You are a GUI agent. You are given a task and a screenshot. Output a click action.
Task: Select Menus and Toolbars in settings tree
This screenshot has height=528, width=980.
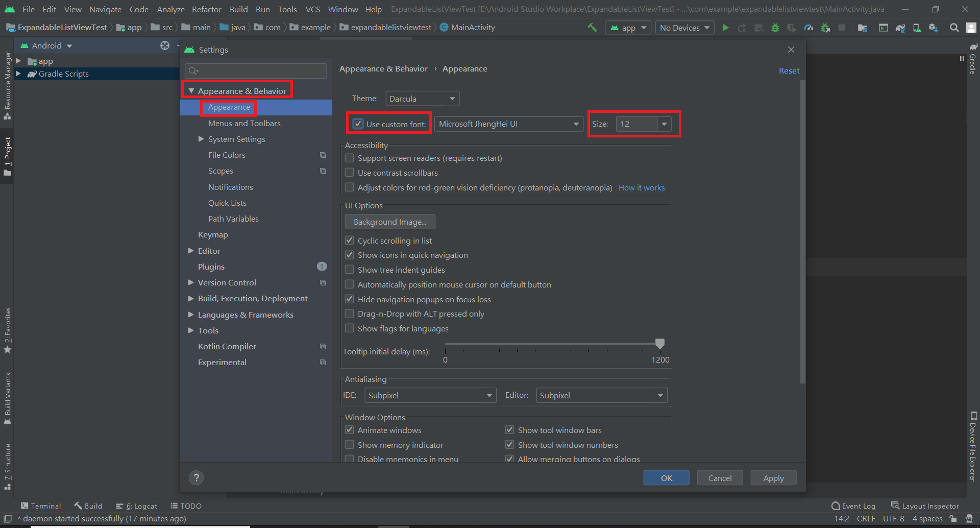coord(244,123)
